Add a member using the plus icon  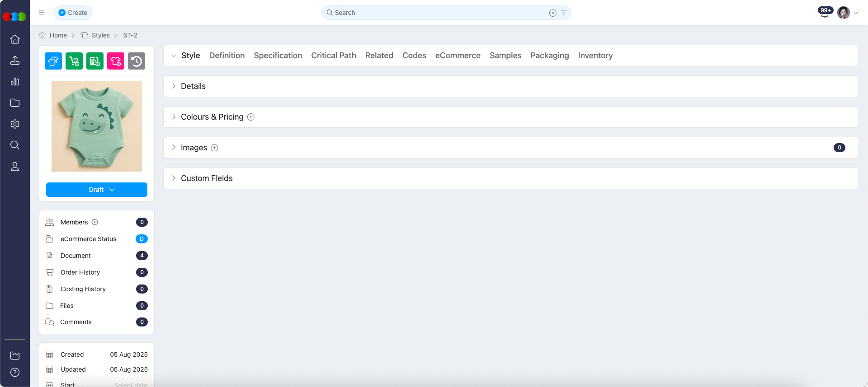[95, 222]
